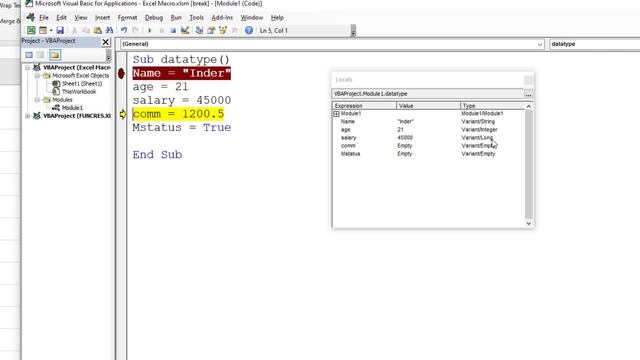Open the View menu

tap(80, 18)
